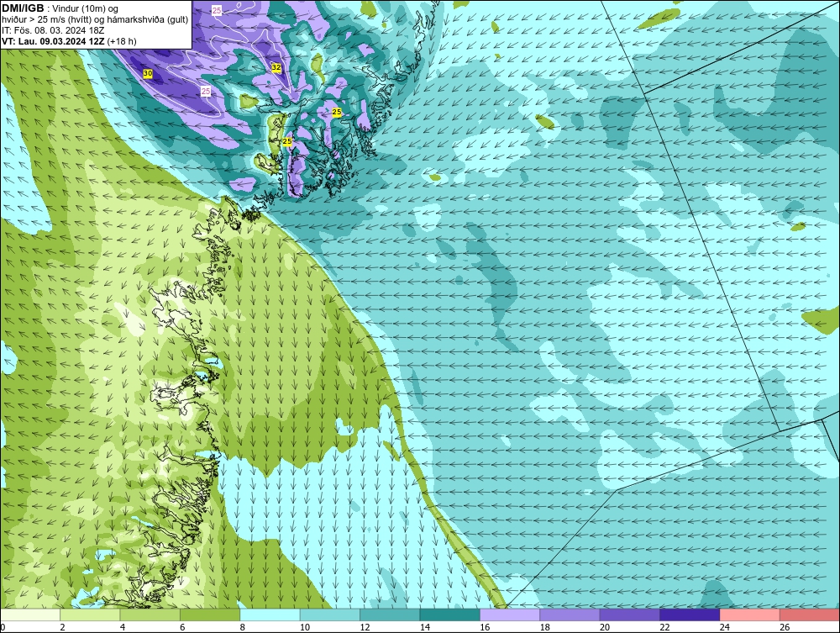The height and width of the screenshot is (633, 840).
Task: Click the legend scale number 8
Action: [242, 627]
